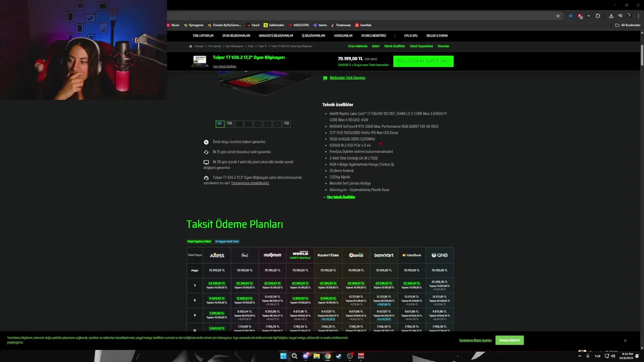Open File Explorer from the taskbar
The width and height of the screenshot is (644, 362).
point(316,356)
